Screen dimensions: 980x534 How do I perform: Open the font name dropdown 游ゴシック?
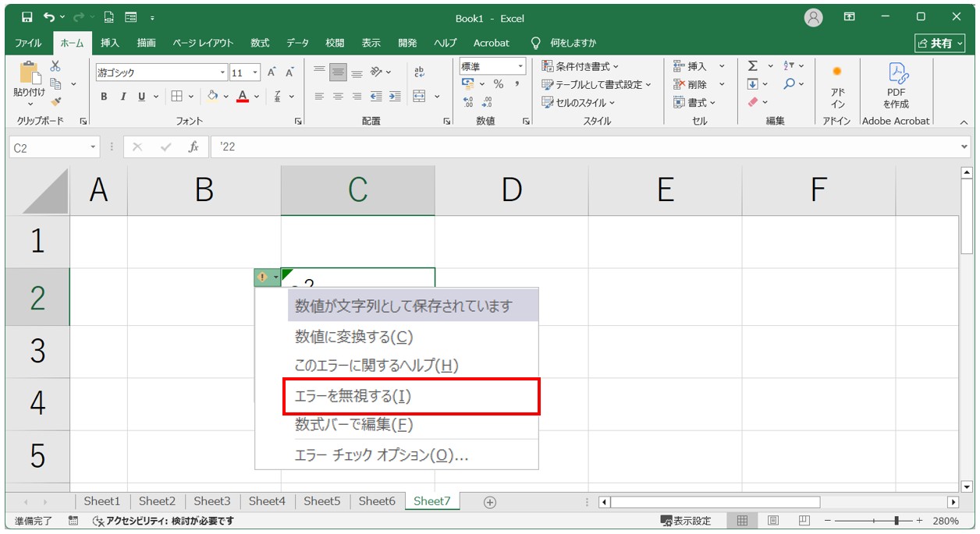222,72
